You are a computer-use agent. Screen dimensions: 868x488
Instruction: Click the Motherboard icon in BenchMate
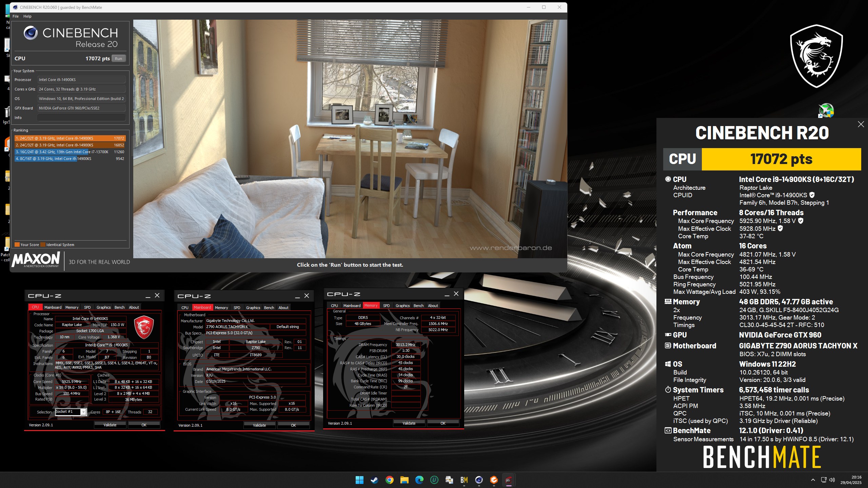[668, 346]
